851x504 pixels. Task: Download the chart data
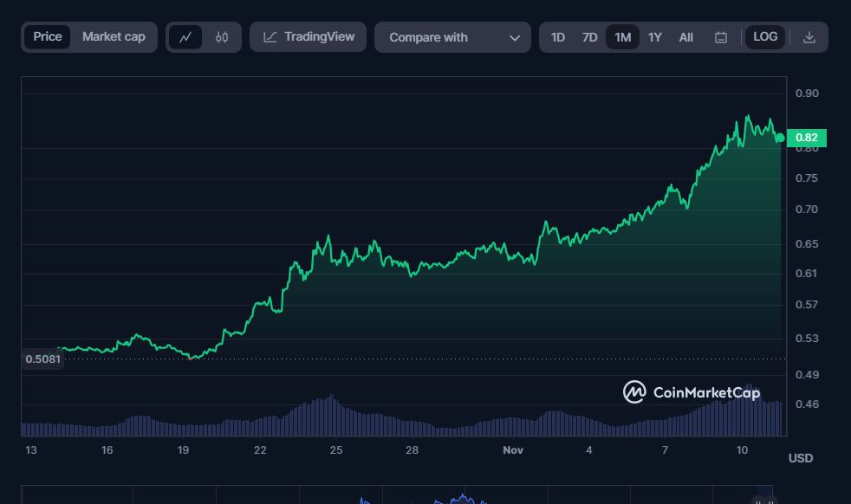[x=809, y=37]
